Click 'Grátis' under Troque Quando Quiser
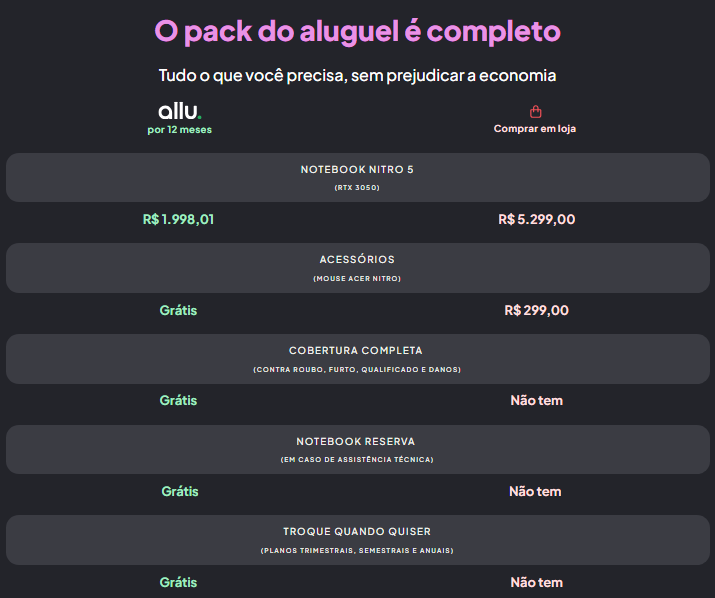Viewport: 715px width, 598px height. 179,582
